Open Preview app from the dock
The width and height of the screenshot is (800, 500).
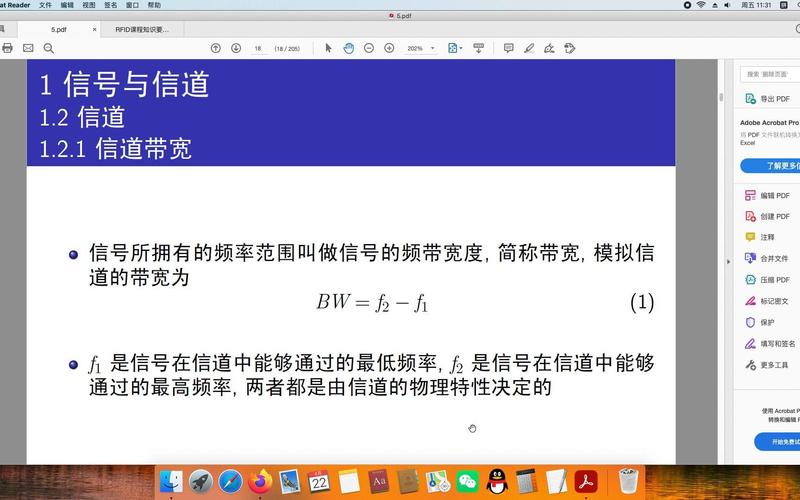coord(290,481)
